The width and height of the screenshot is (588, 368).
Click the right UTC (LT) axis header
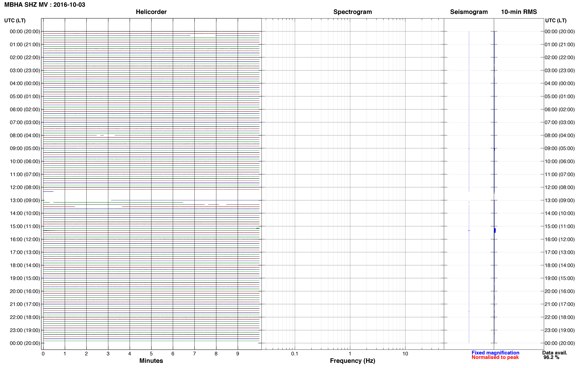coord(556,20)
